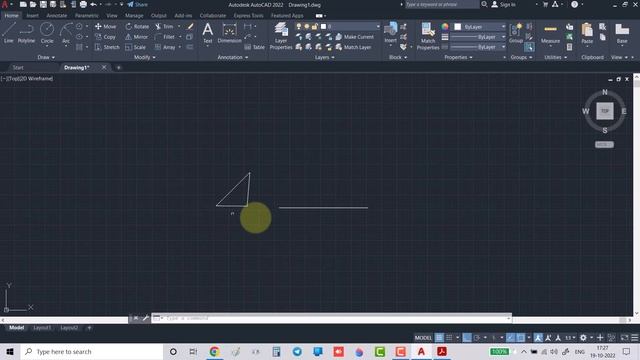Open the Parametric ribbon tab
The width and height of the screenshot is (640, 360).
coord(87,16)
